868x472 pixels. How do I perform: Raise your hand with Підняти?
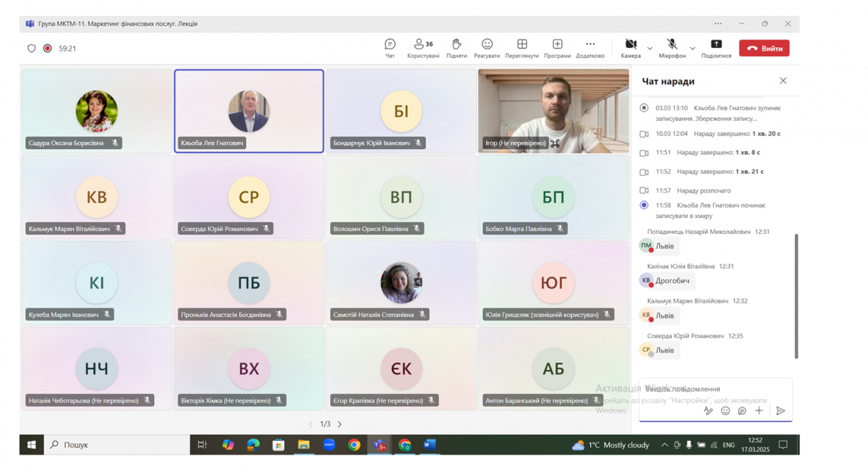(456, 48)
